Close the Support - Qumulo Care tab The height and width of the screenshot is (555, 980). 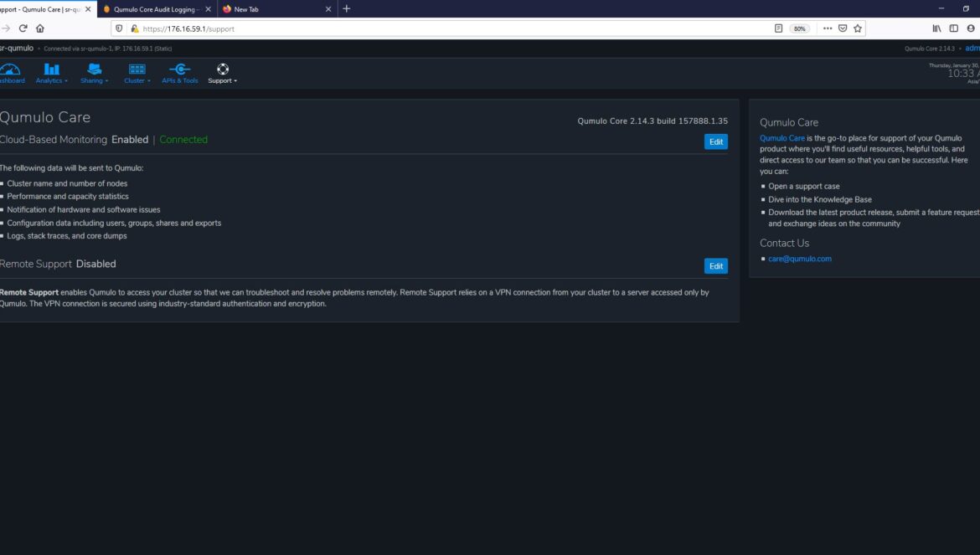[x=88, y=9]
